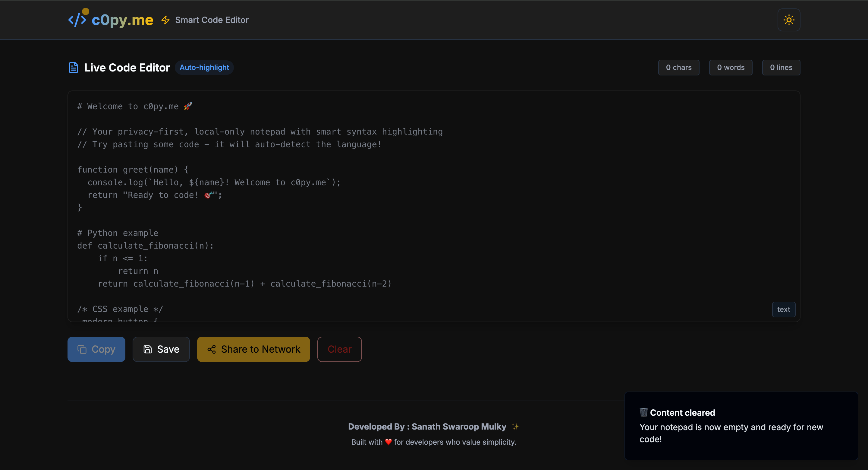Click the 0 lines counter
This screenshot has width=868, height=470.
781,68
